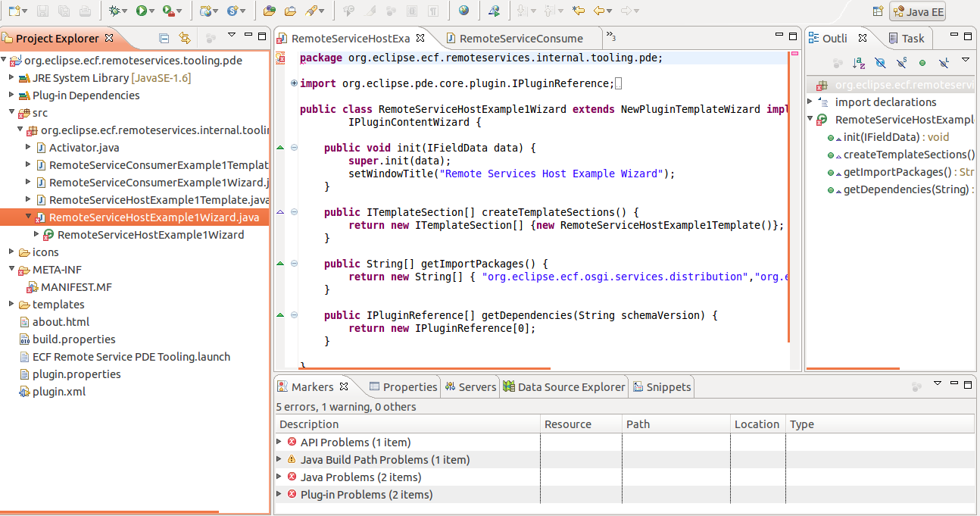Click the disabled Save icon
Viewport: 980px width, 516px height.
point(43,11)
